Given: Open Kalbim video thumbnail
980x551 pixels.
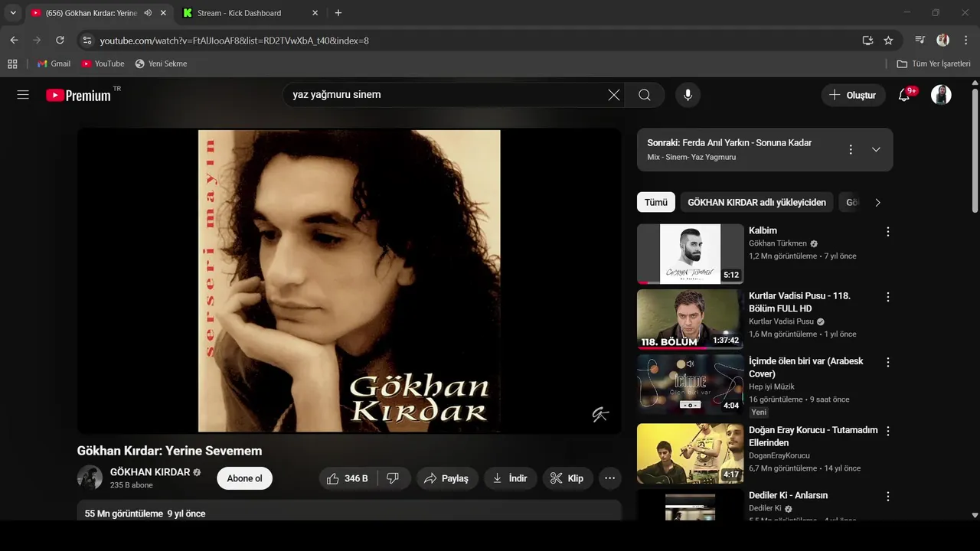Looking at the screenshot, I should pyautogui.click(x=690, y=253).
